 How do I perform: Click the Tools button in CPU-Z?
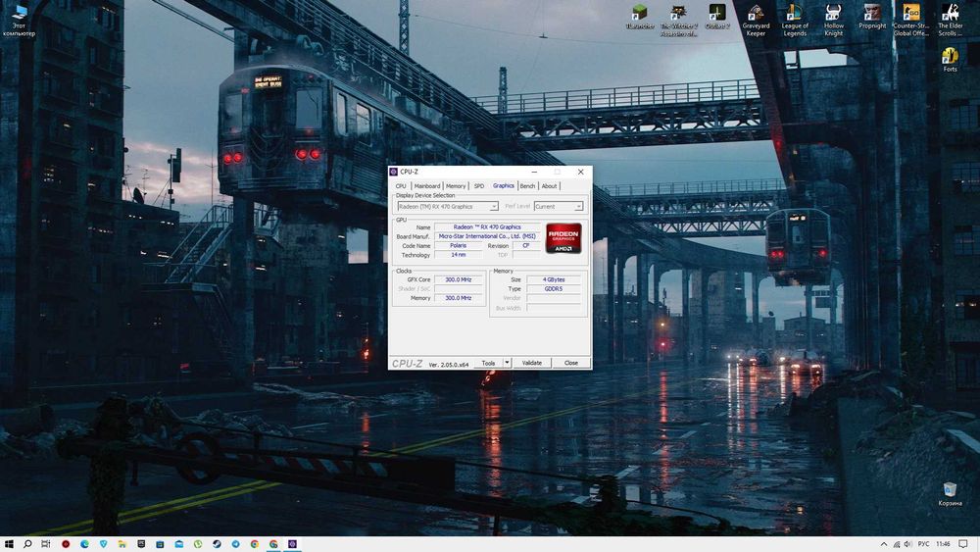coord(488,363)
